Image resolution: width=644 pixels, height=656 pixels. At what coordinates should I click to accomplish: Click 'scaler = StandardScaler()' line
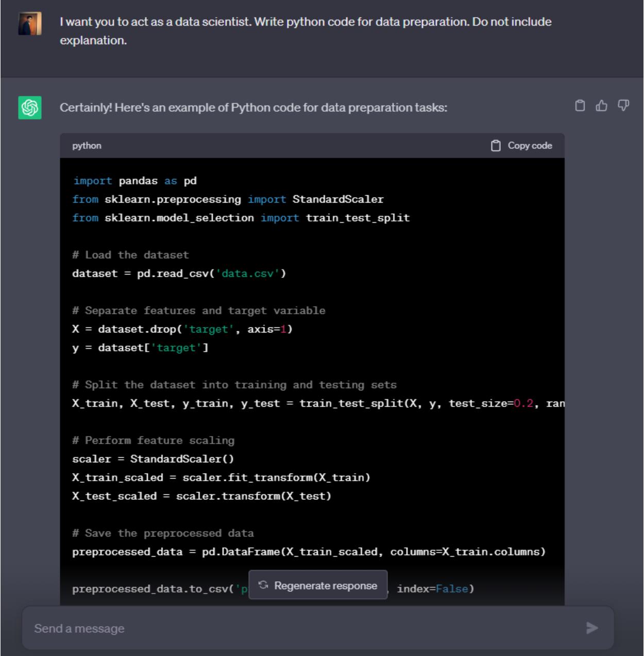tap(153, 459)
